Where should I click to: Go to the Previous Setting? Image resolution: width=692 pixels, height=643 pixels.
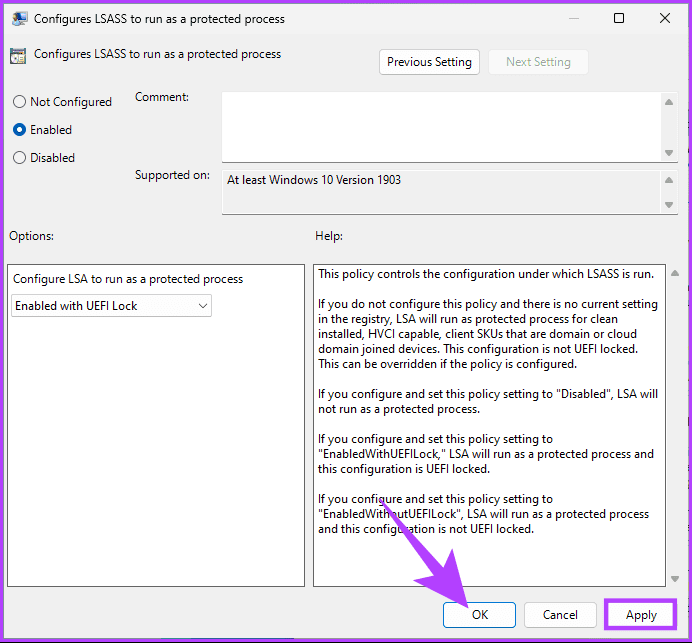pyautogui.click(x=429, y=62)
